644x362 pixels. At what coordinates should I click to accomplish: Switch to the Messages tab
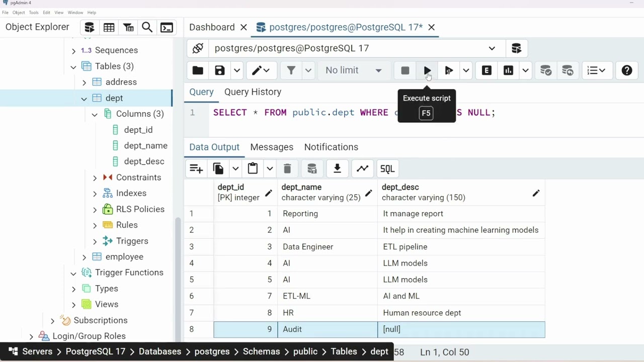tap(272, 147)
